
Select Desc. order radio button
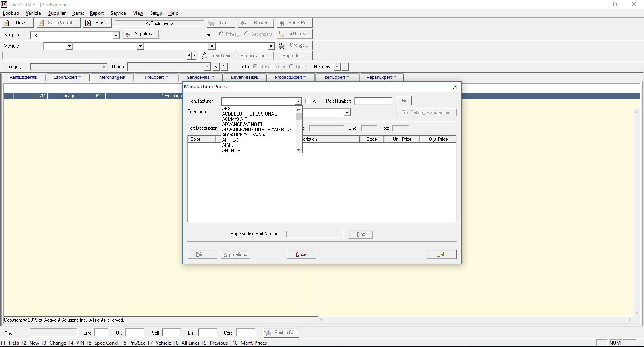291,66
